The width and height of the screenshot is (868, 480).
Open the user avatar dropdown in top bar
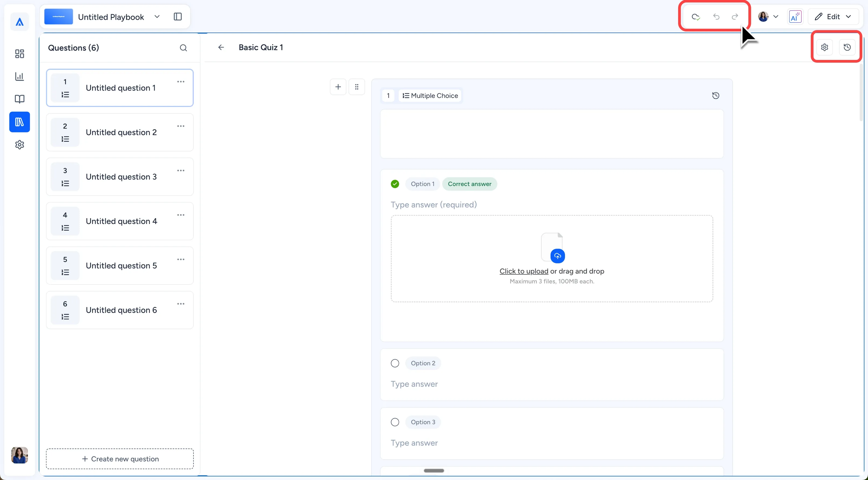(768, 17)
